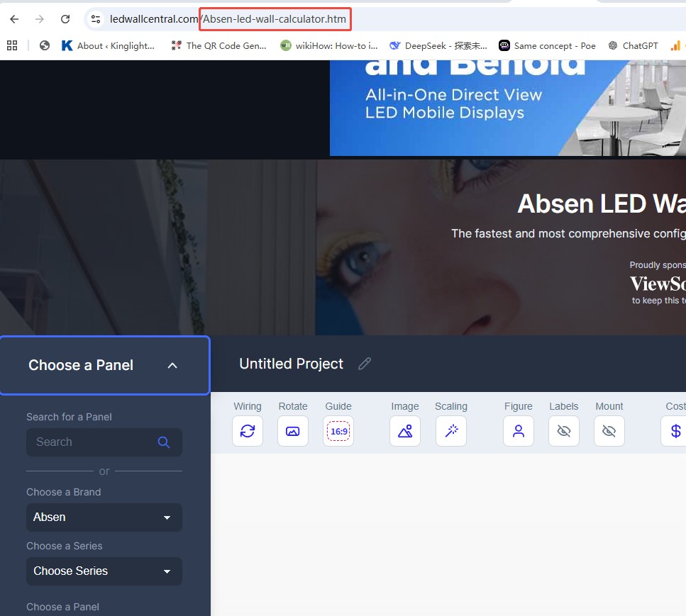Click the Search for a Panel field
The width and height of the screenshot is (686, 616).
(104, 442)
